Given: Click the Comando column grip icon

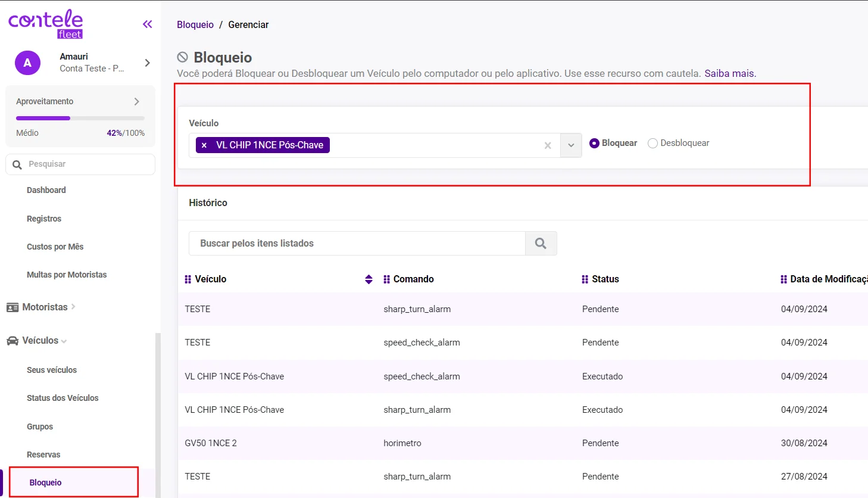Looking at the screenshot, I should [386, 279].
